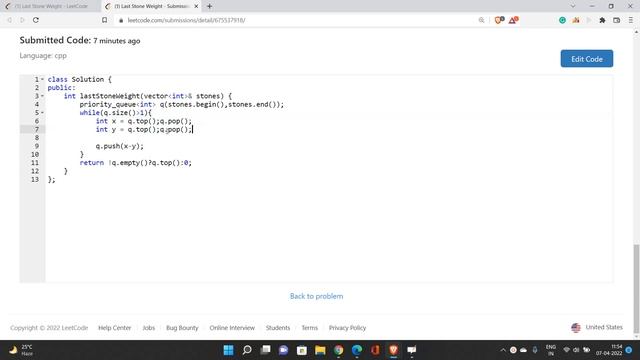Reload the LeetCode page
Image resolution: width=640 pixels, height=360 pixels.
click(36, 20)
